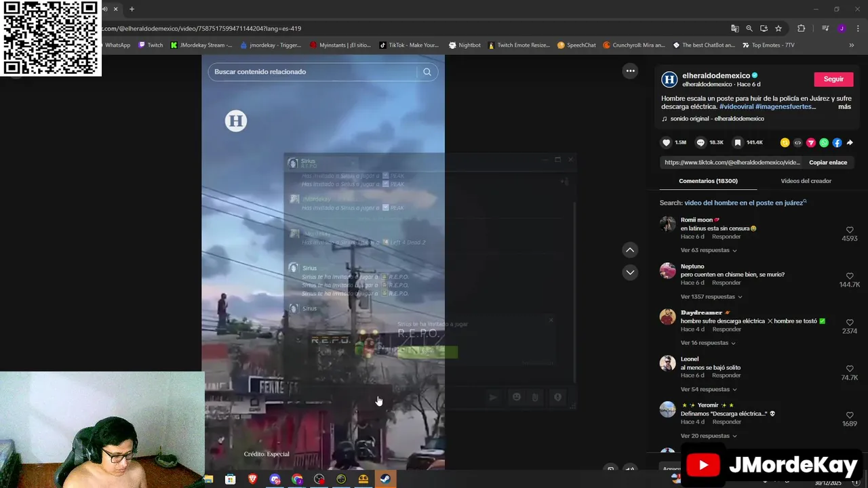Viewport: 868px width, 488px height.
Task: Click the zoom magnifier icon in address bar
Action: tap(749, 28)
